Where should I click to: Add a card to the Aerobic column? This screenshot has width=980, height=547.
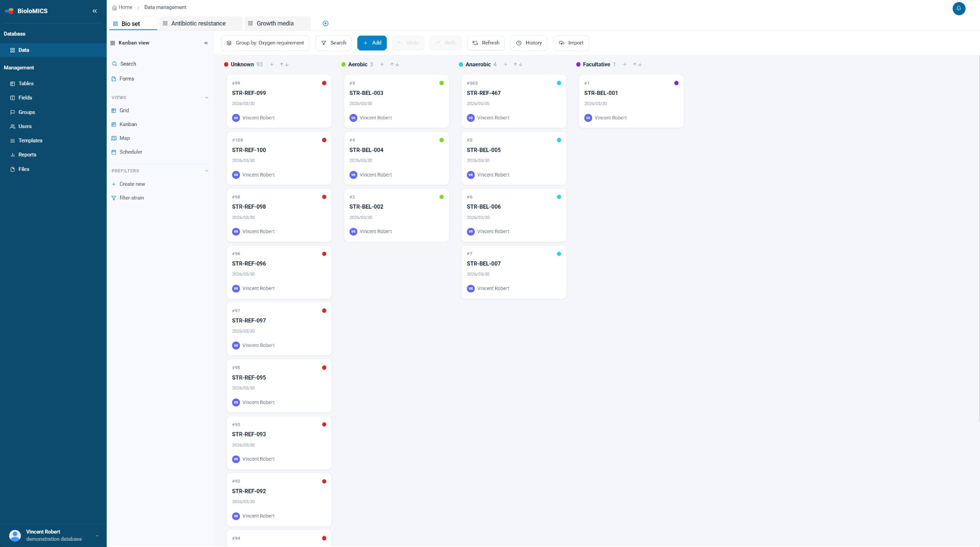click(x=382, y=64)
